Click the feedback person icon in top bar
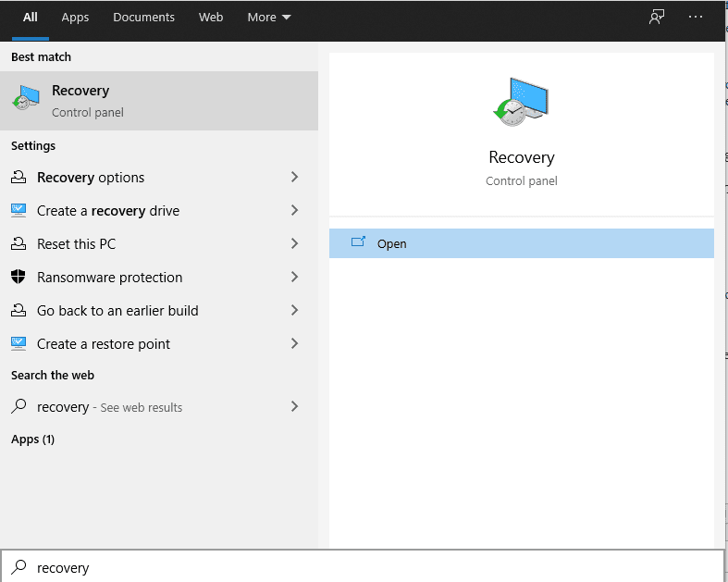 [x=657, y=18]
